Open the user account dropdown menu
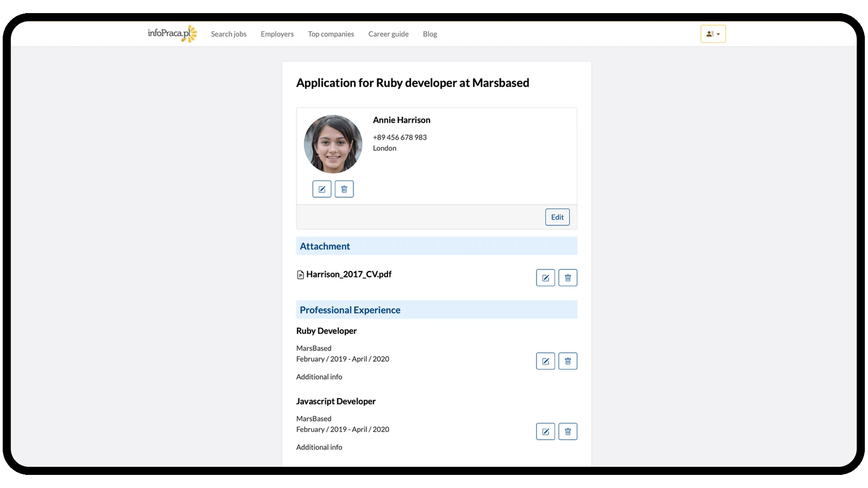The image size is (868, 488). 713,34
